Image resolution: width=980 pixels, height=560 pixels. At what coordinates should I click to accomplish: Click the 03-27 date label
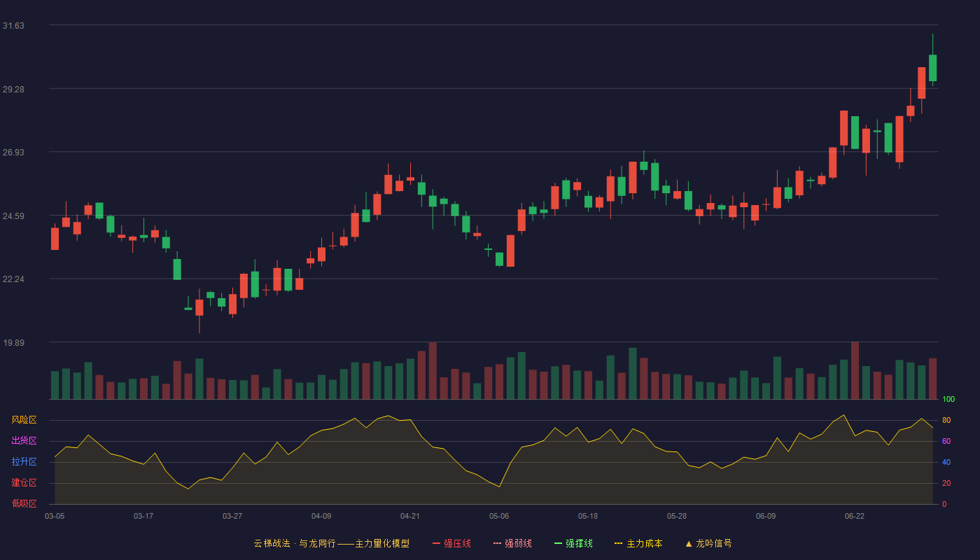(232, 516)
